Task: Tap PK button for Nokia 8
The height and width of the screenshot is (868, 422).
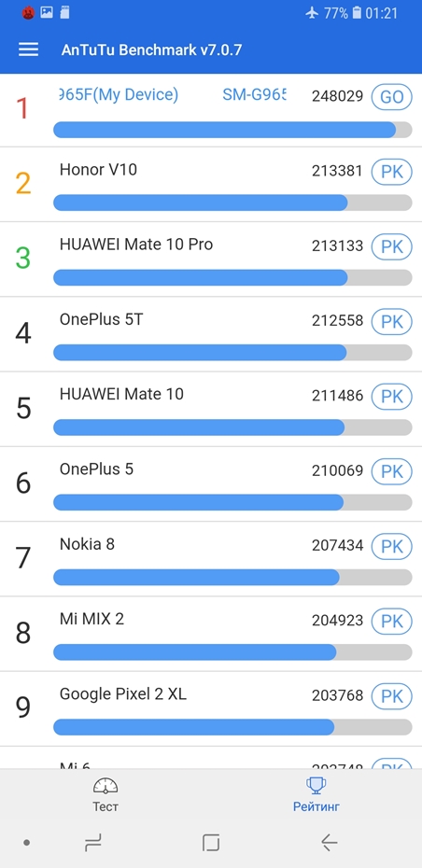Action: (391, 546)
